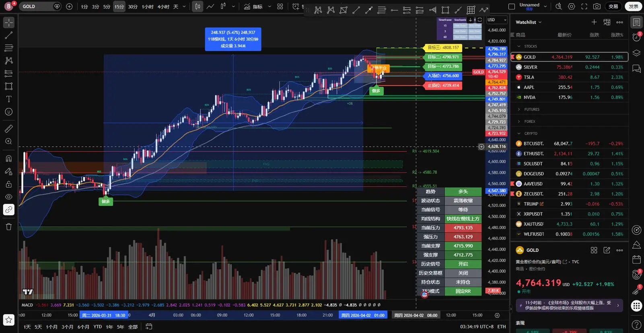Viewport: 644px width, 333px height.
Task: Toggle the drawings sync link icon
Action: click(8, 210)
